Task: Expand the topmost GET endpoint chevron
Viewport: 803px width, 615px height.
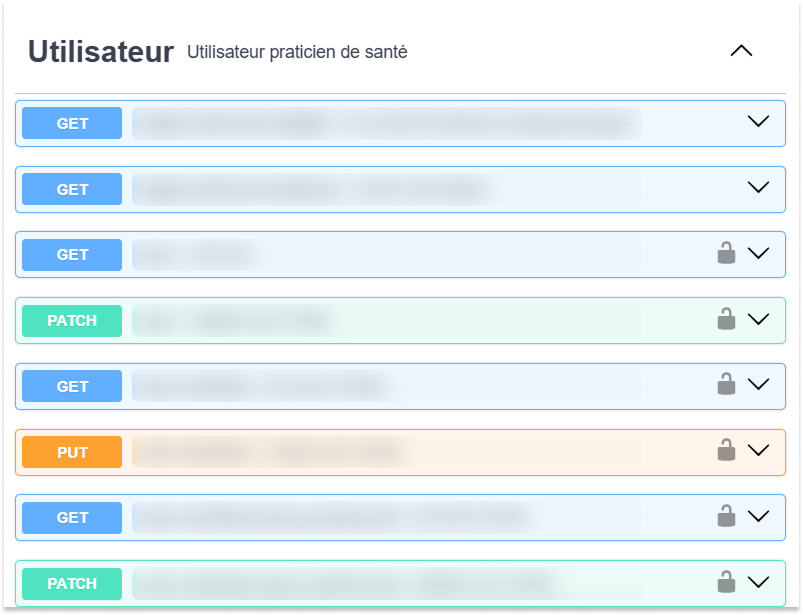Action: coord(758,121)
